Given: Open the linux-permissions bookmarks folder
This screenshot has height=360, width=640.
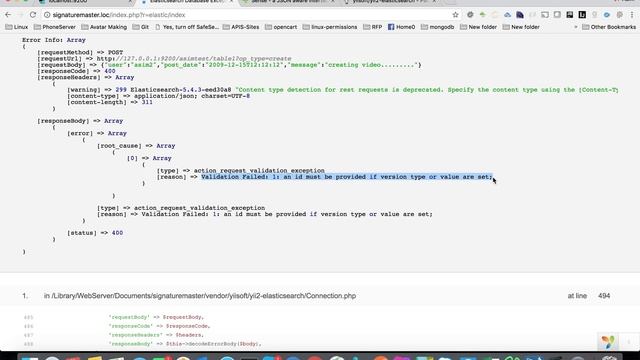Looking at the screenshot, I should coord(330,27).
